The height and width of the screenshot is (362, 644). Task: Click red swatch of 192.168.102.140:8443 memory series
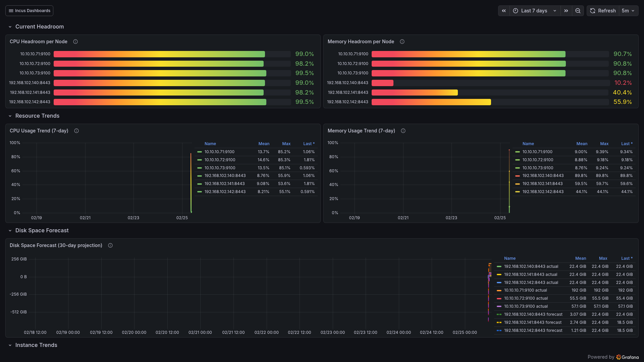518,176
